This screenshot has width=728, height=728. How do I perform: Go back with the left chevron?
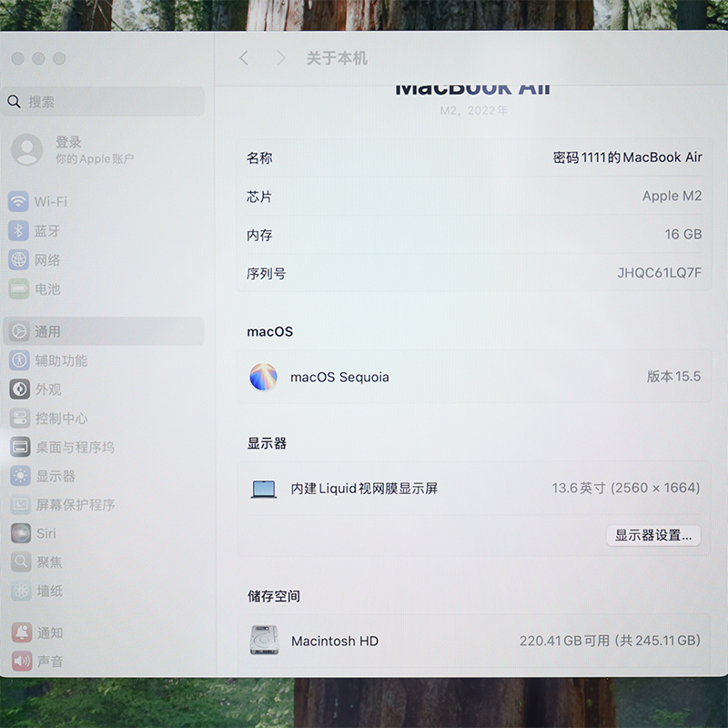pos(244,58)
